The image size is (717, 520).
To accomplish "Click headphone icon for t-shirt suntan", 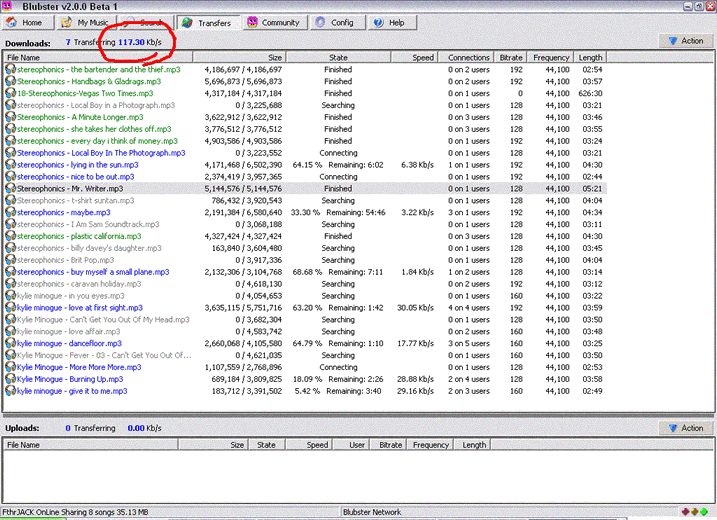I will point(10,200).
